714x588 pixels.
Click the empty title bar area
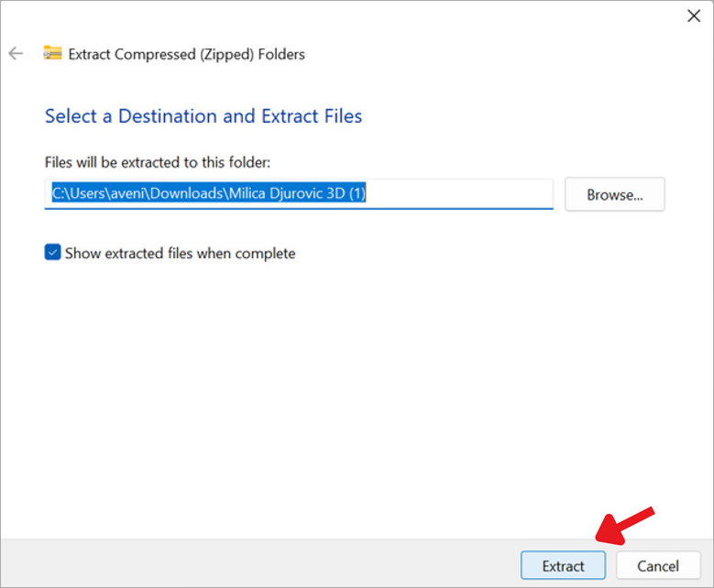[x=367, y=16]
